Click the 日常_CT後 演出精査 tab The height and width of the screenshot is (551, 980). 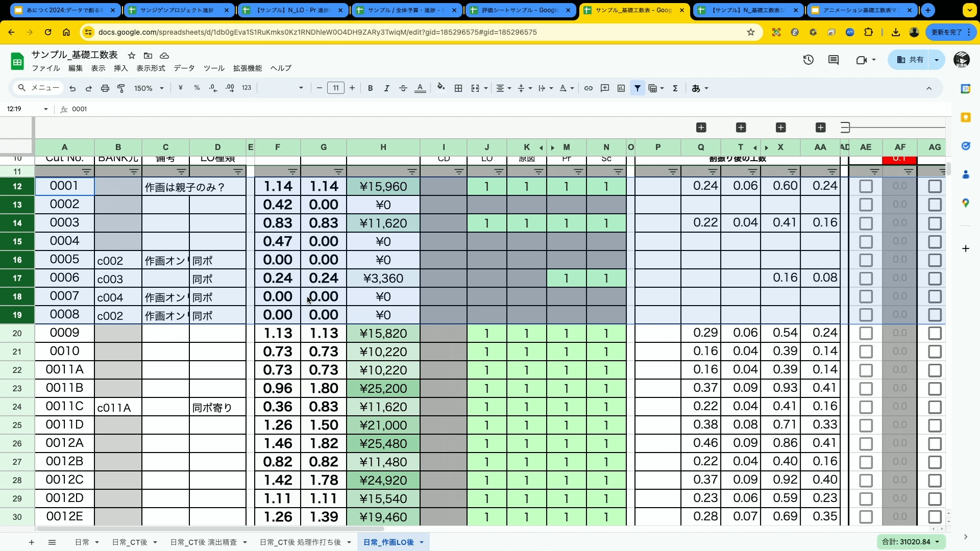tap(205, 542)
